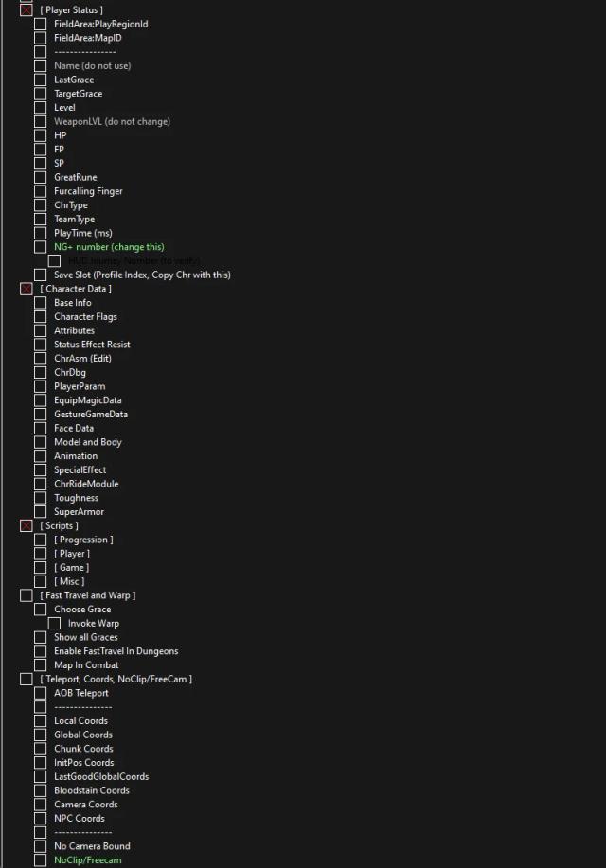Image resolution: width=606 pixels, height=868 pixels.
Task: Click the Invoke Warp checkbox
Action: tap(54, 624)
